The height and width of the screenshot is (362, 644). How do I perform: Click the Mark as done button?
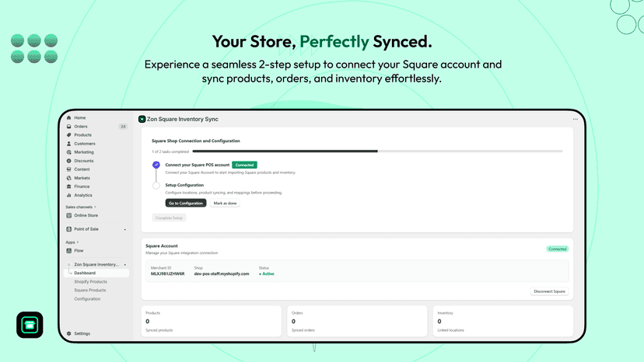pyautogui.click(x=225, y=204)
